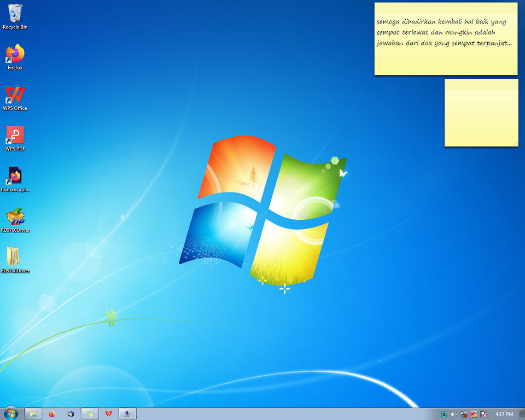Open the disconnected network tray icon
525x420 pixels.
coord(464,415)
